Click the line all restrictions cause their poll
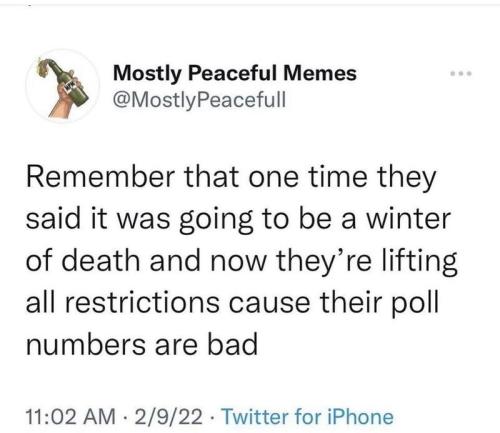Screen dimensions: 500x433 point(232,303)
